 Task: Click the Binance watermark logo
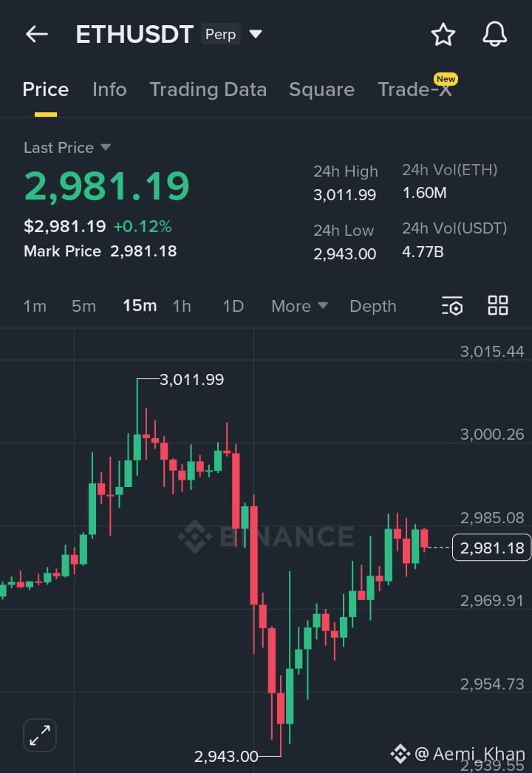click(266, 536)
